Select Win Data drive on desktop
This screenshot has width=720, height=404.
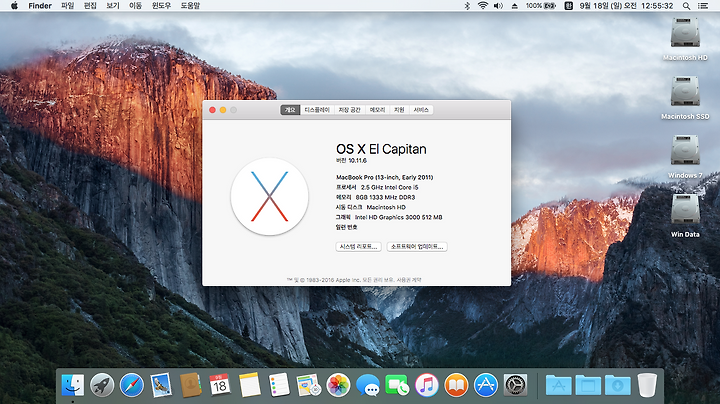(685, 215)
